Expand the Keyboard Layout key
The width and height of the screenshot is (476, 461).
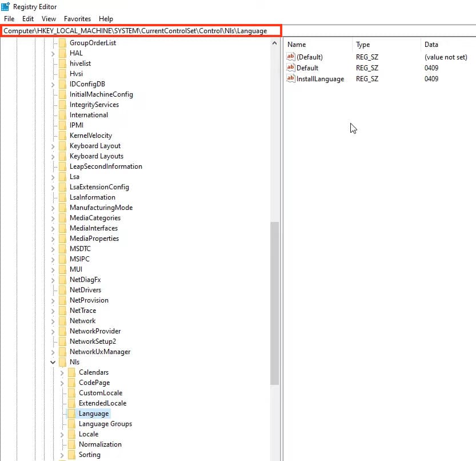53,146
